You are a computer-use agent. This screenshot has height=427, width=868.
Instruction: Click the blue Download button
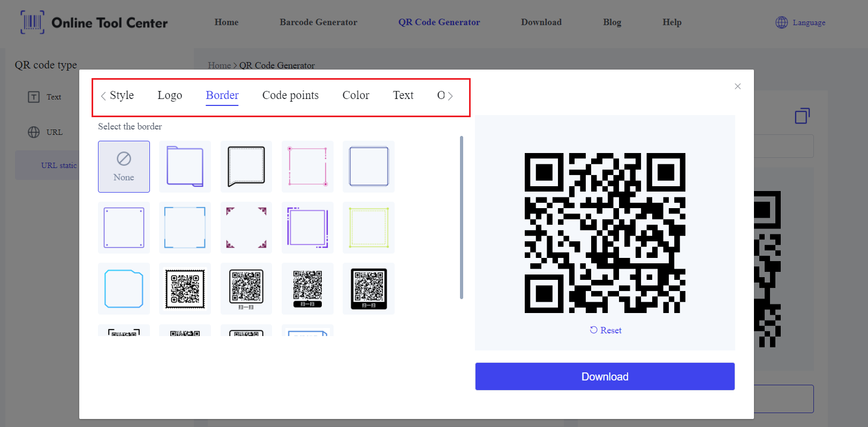tap(605, 376)
